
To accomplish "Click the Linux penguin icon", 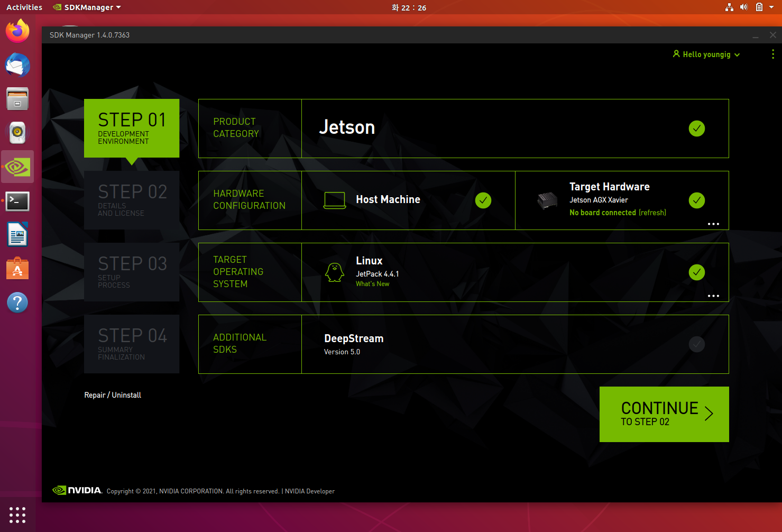I will click(x=335, y=272).
